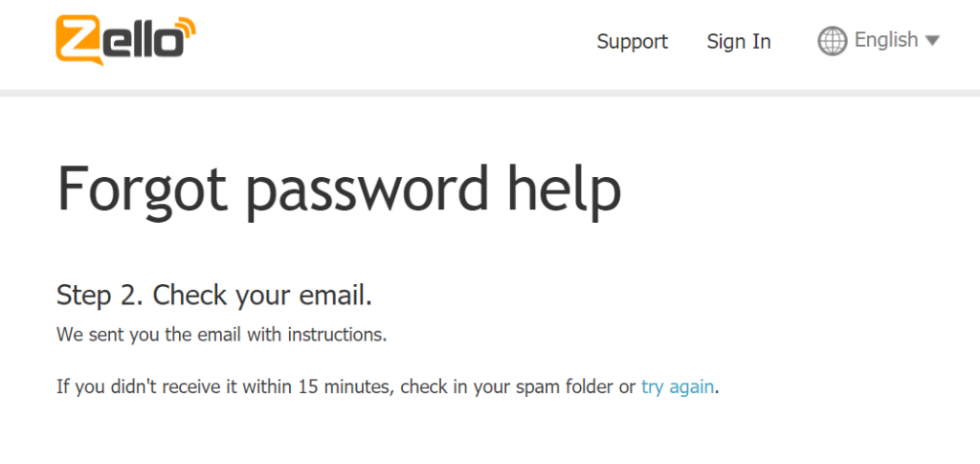Go to Sign In
Screen dimensions: 980x464
click(739, 42)
